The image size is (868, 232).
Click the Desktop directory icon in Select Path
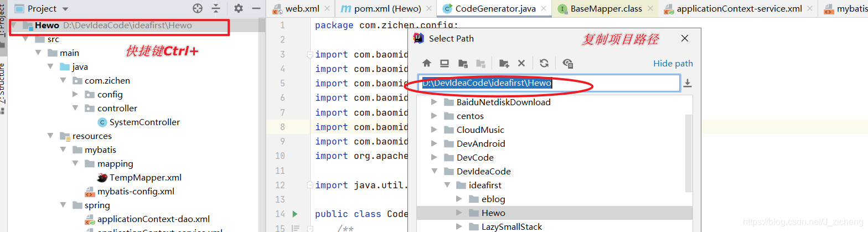pyautogui.click(x=445, y=63)
